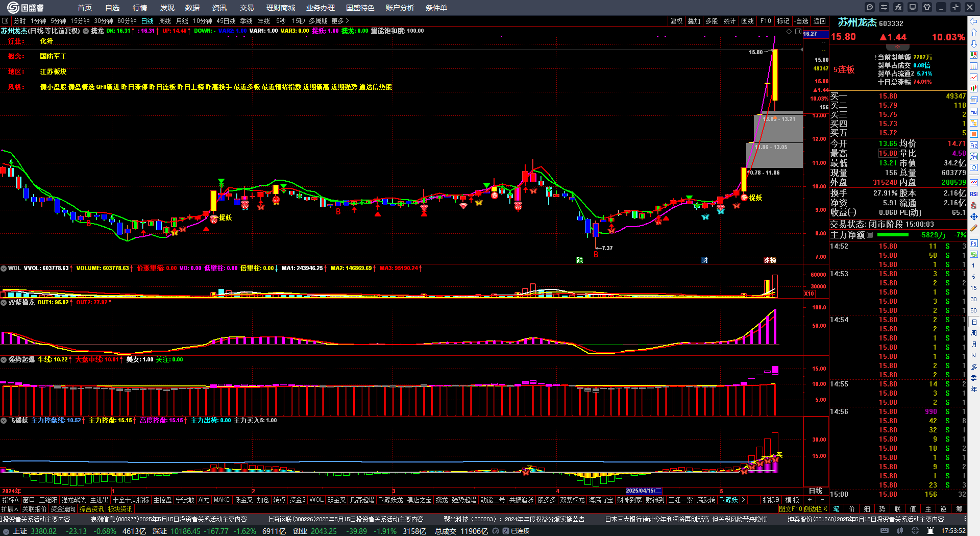Click the 苏州龙杰 stock name header
980x536 pixels.
[x=857, y=22]
